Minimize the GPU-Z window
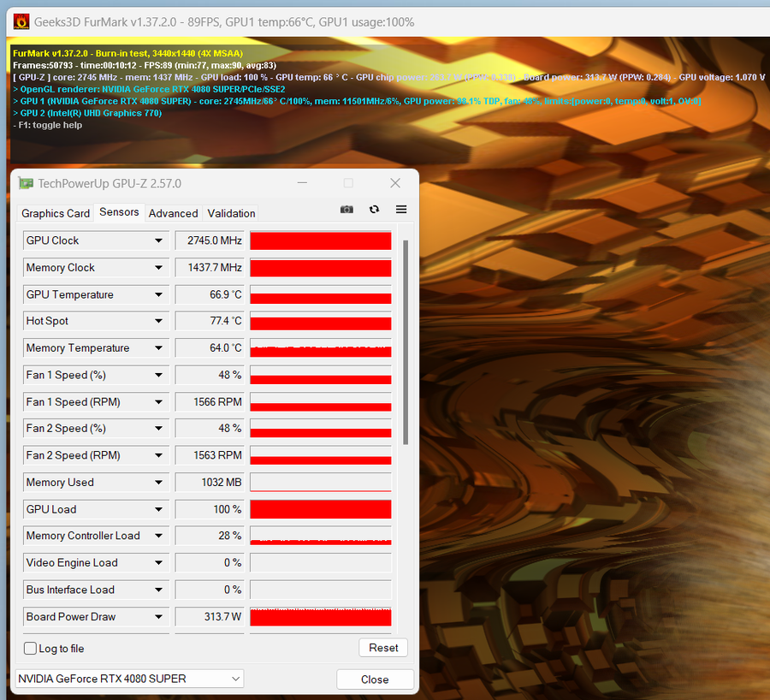The height and width of the screenshot is (700, 770). tap(303, 183)
